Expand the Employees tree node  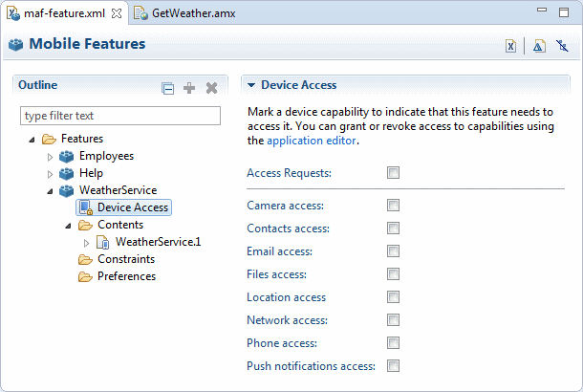click(51, 156)
